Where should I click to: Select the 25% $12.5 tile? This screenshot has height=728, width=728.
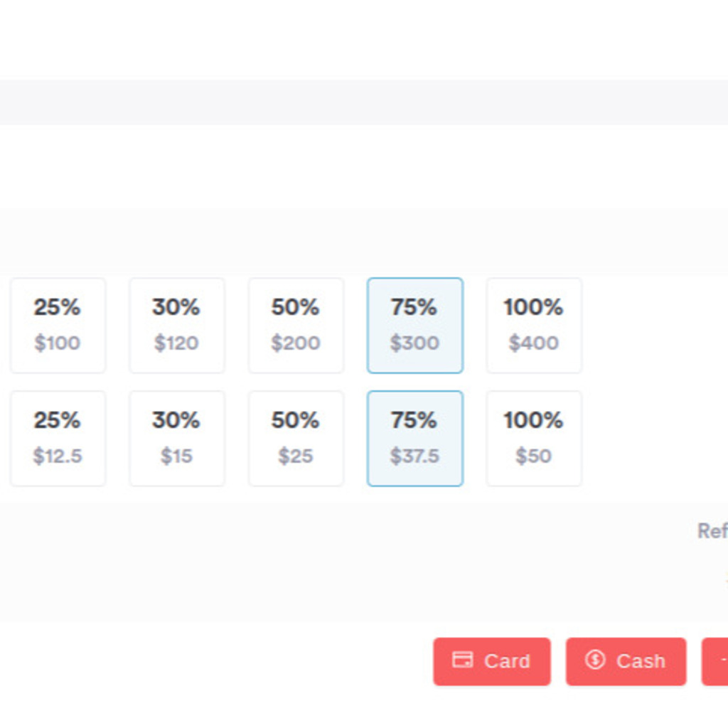[x=58, y=439]
